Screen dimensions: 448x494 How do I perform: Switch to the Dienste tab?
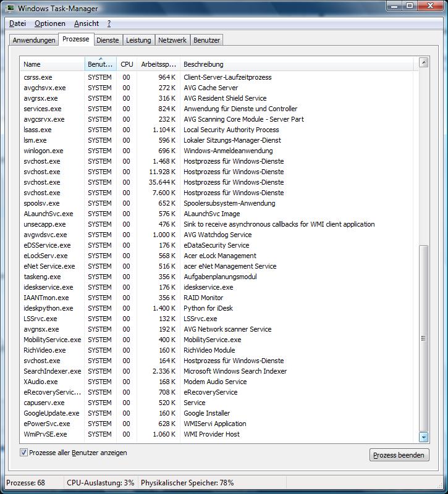(x=108, y=40)
